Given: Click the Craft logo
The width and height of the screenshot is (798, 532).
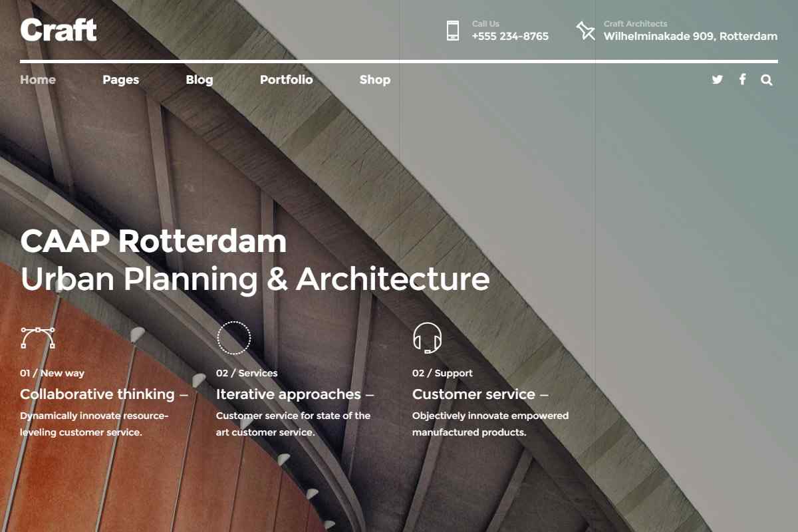Looking at the screenshot, I should (59, 30).
